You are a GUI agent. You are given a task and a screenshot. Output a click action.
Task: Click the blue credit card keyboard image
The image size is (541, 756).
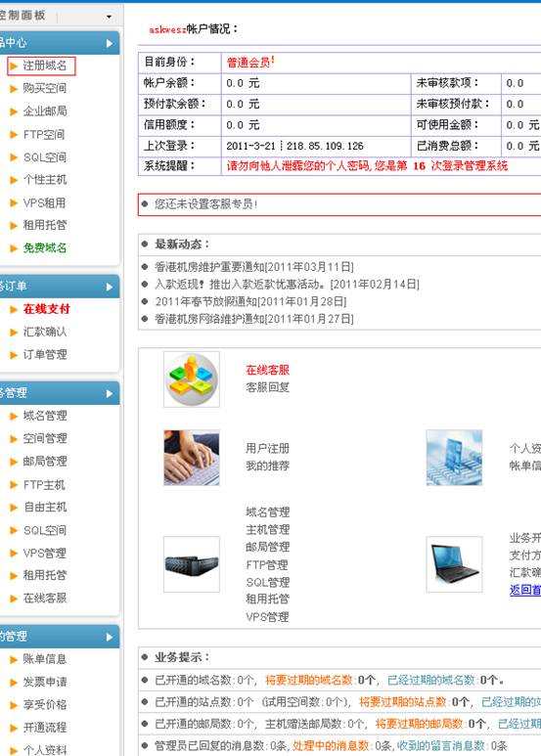[454, 458]
